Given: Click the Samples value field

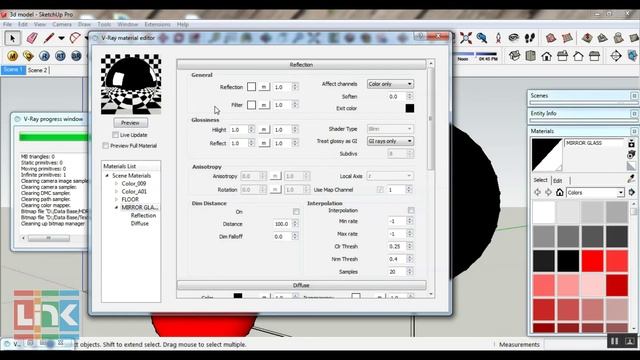Looking at the screenshot, I should pos(396,271).
